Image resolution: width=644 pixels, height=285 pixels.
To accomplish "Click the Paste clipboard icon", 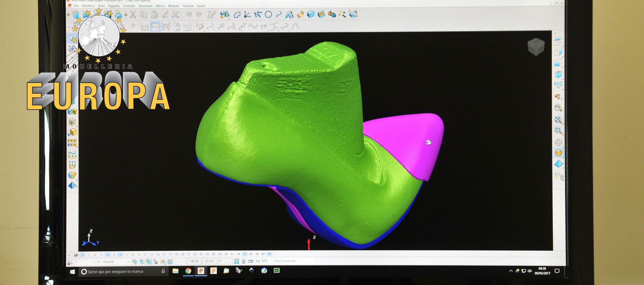I will tap(154, 14).
